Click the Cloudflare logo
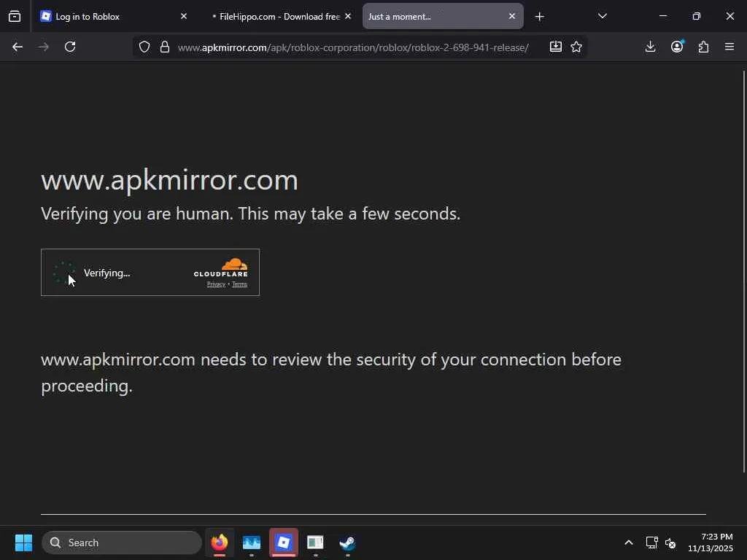Screen dimensions: 747x560 [220, 267]
